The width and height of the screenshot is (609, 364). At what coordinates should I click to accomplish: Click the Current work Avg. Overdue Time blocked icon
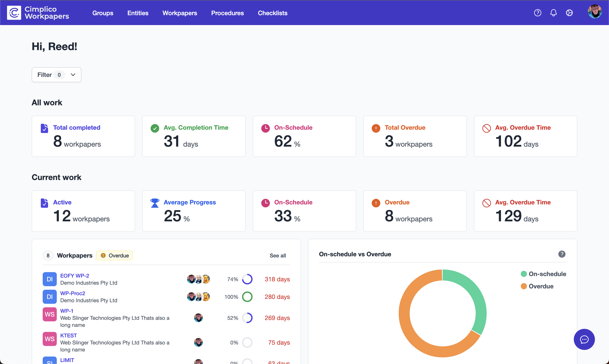(x=486, y=203)
